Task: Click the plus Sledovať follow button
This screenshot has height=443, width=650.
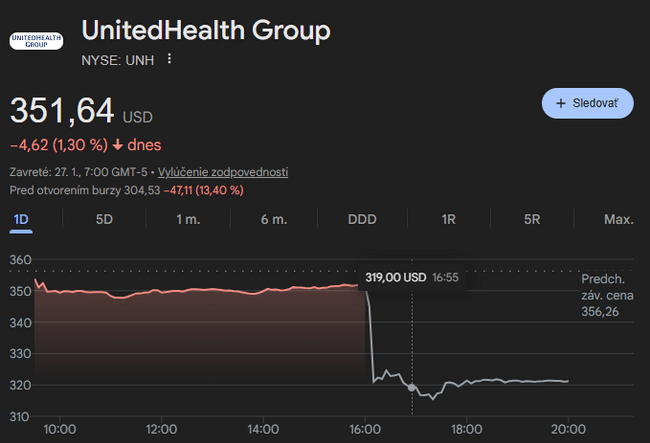Action: (x=587, y=103)
